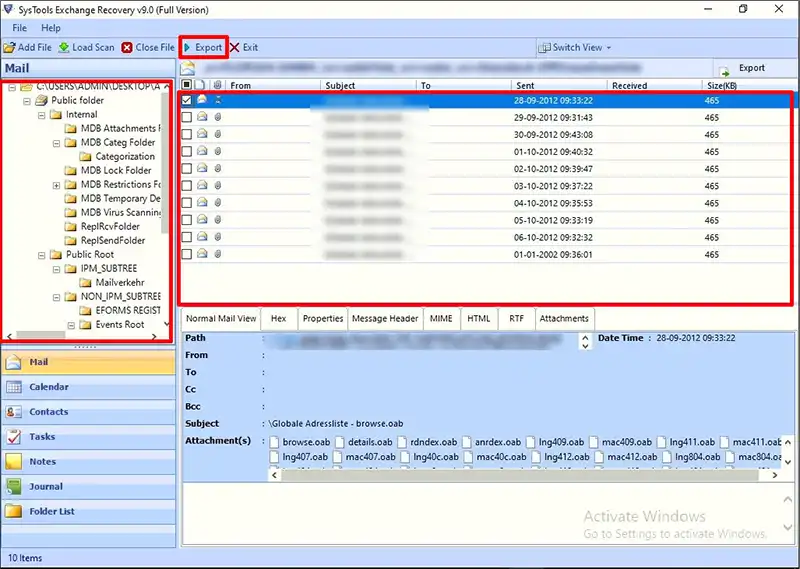Screen dimensions: 800x569
Task: Switch to the RTF tab
Action: click(x=516, y=318)
